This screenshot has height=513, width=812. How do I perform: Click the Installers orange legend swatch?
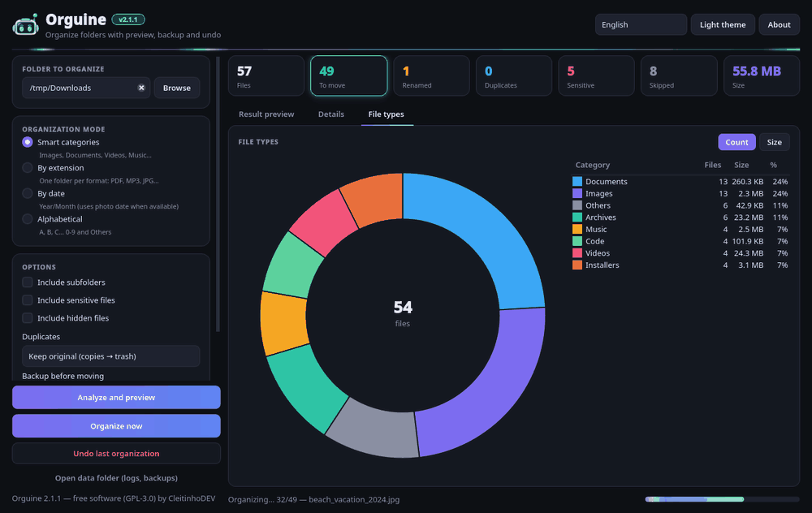point(577,265)
